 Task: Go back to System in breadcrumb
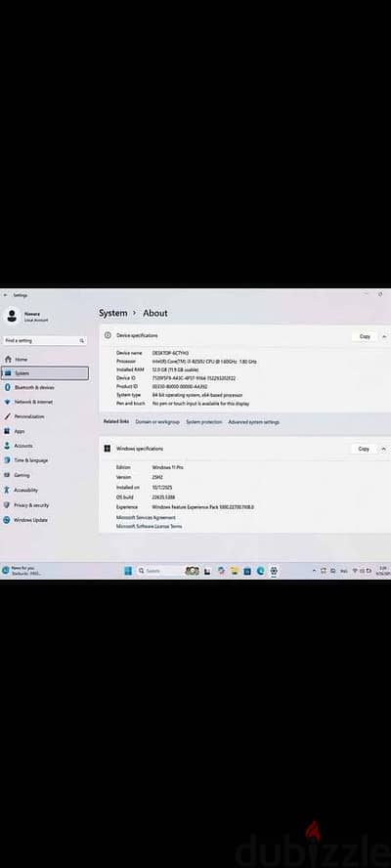(x=113, y=313)
